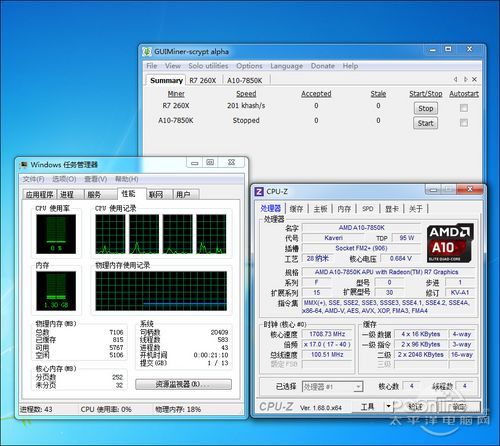Click the CPU-Z 验证 button

[415, 406]
